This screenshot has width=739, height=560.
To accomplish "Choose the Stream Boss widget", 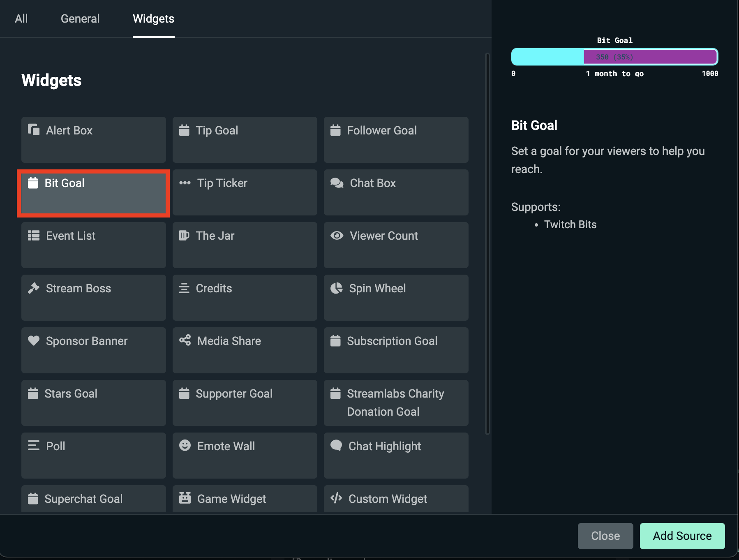I will click(x=93, y=298).
